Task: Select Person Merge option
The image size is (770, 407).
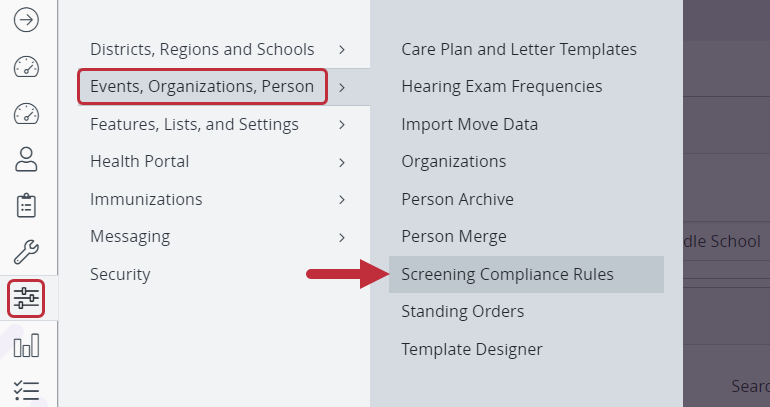Action: [453, 237]
